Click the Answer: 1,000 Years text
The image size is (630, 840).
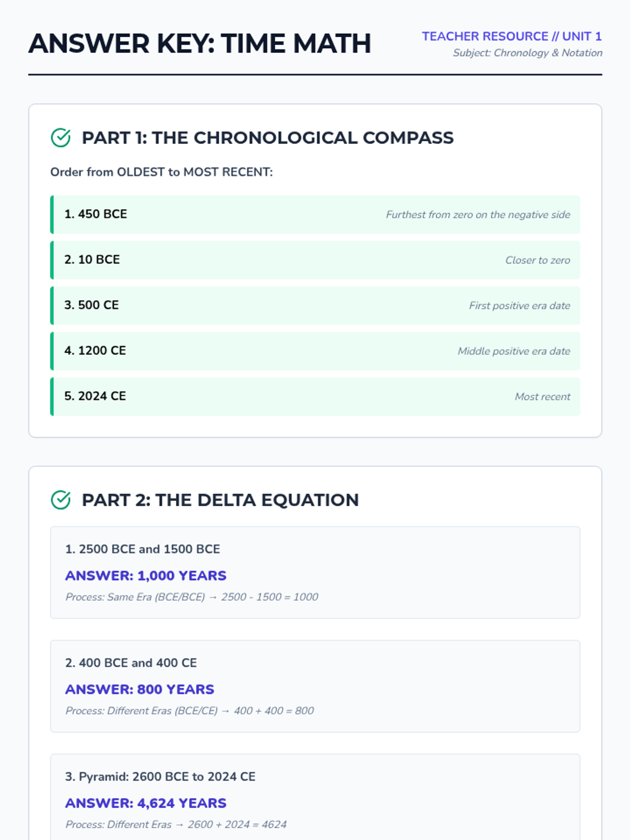(x=145, y=575)
